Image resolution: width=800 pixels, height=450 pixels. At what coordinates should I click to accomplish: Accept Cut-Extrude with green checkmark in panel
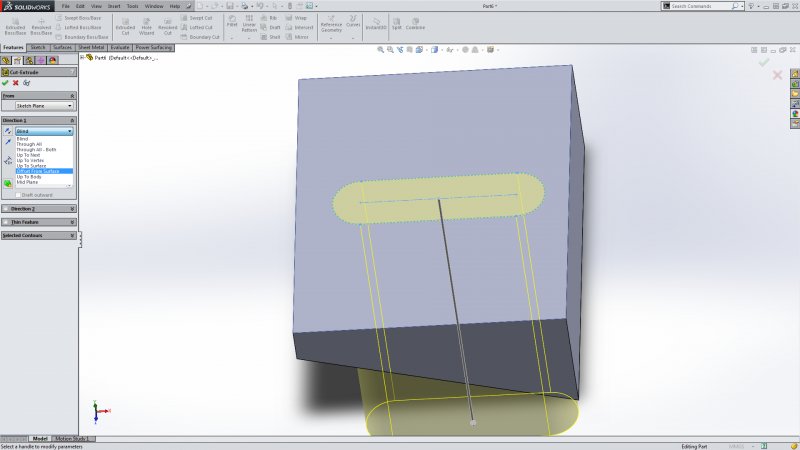pyautogui.click(x=5, y=83)
